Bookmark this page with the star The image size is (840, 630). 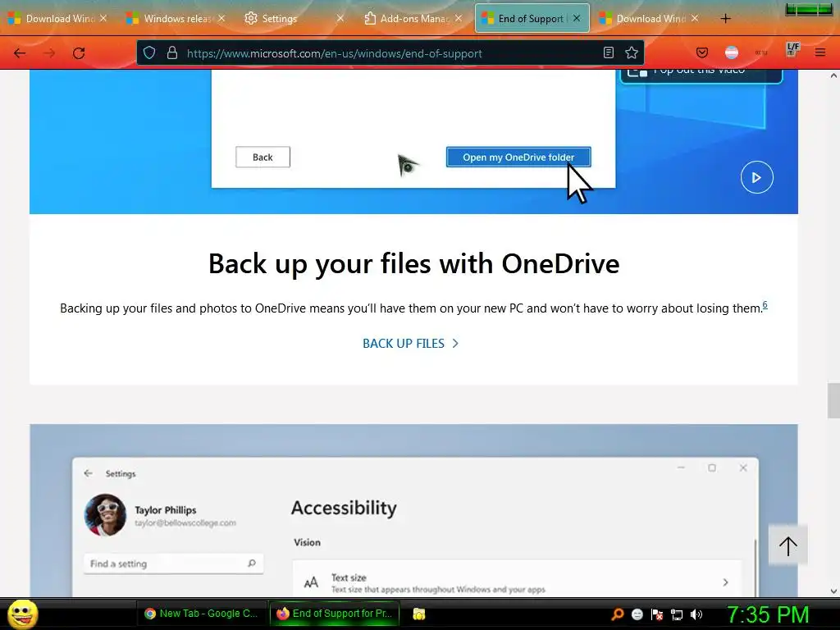632,52
